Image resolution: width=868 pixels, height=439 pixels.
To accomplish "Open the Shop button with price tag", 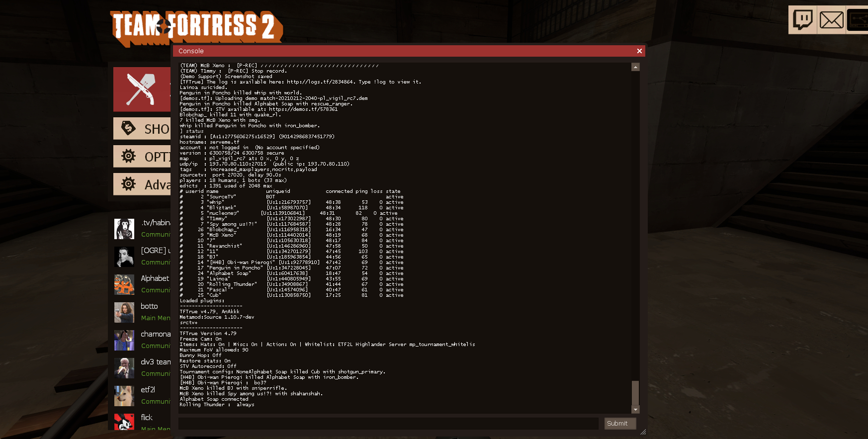I will [142, 129].
